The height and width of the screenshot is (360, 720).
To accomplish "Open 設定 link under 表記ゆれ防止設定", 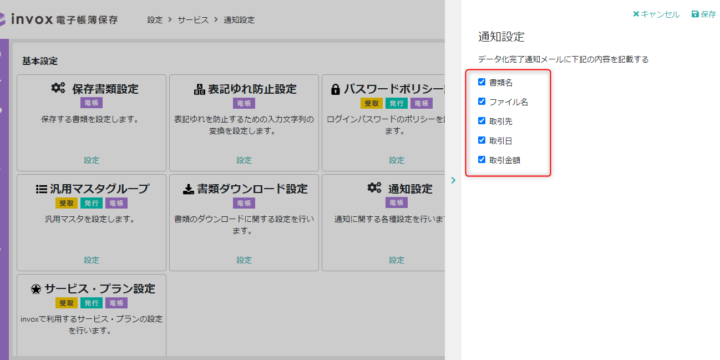I will pos(244,160).
